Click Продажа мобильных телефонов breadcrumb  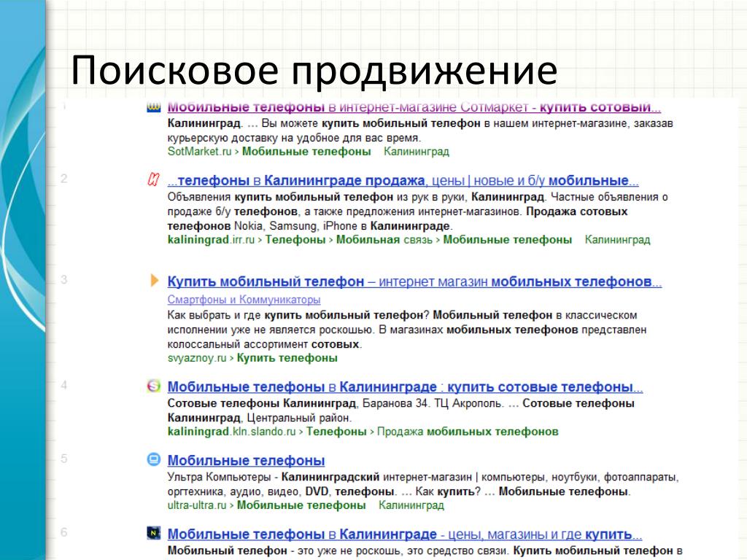[468, 432]
